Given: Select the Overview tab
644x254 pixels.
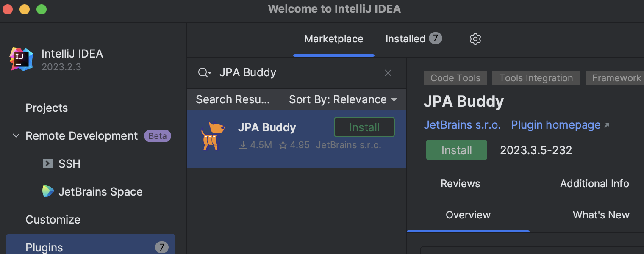Looking at the screenshot, I should [468, 215].
